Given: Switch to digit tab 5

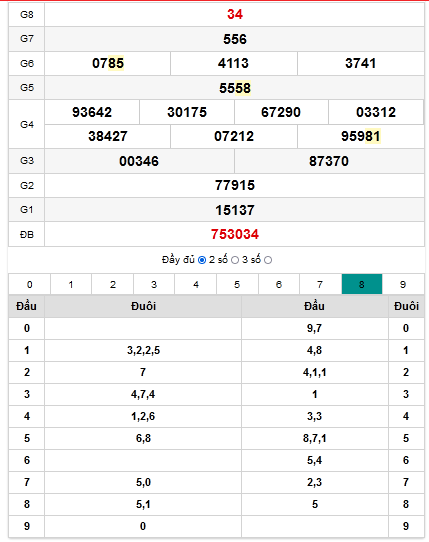Looking at the screenshot, I should [x=237, y=284].
